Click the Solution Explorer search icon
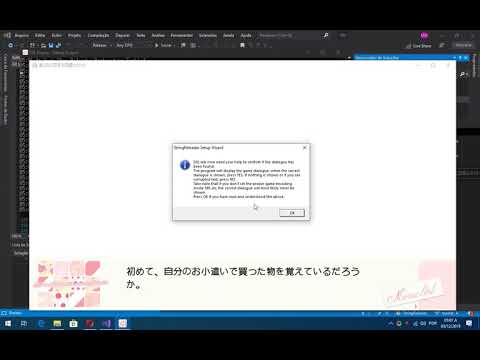The height and width of the screenshot is (360, 480). (463, 74)
